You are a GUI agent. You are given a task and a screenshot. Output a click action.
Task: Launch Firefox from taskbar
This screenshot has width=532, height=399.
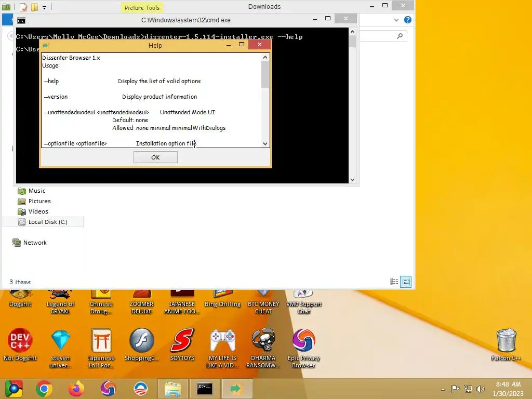pos(76,389)
